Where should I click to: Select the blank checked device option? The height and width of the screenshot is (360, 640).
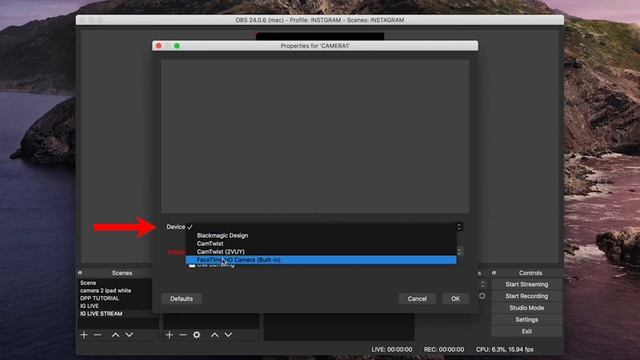click(x=321, y=227)
